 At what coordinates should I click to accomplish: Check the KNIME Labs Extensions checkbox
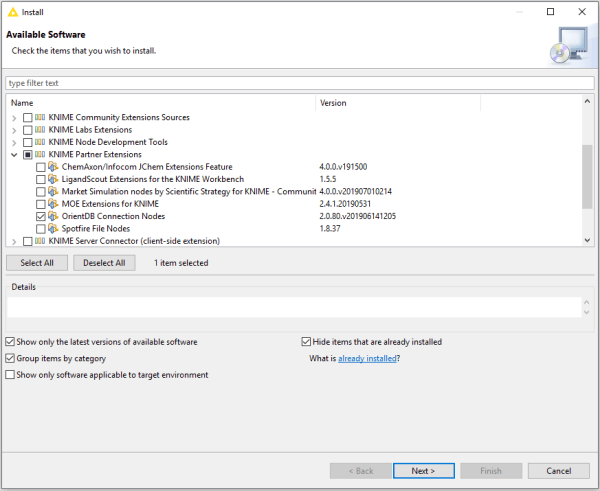(x=28, y=130)
